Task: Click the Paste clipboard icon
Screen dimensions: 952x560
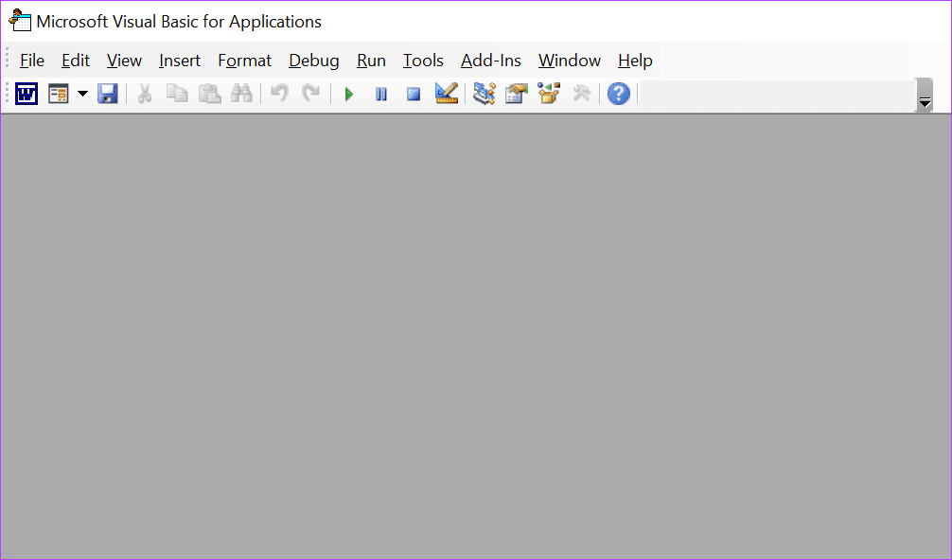Action: click(x=209, y=94)
